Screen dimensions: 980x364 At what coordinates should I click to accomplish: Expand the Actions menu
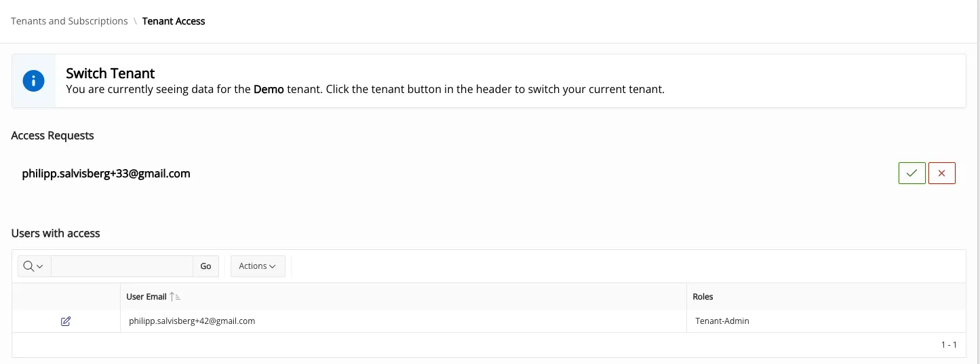[x=258, y=266]
